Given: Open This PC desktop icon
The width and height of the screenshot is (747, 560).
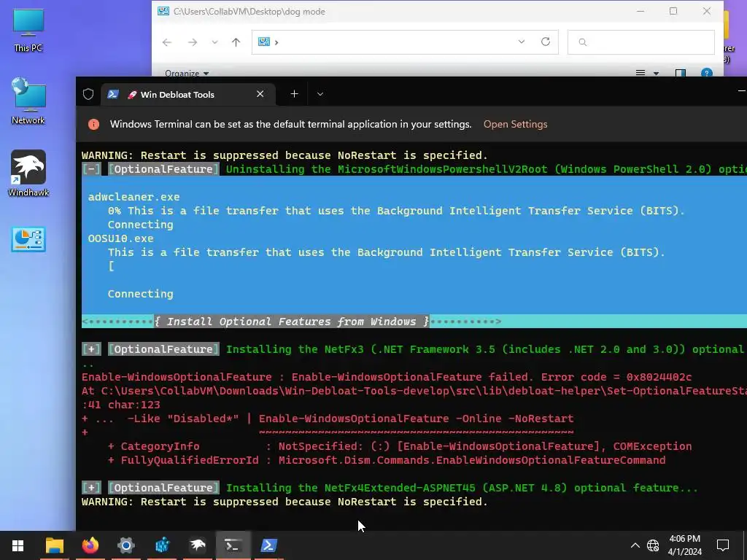Looking at the screenshot, I should (28, 31).
